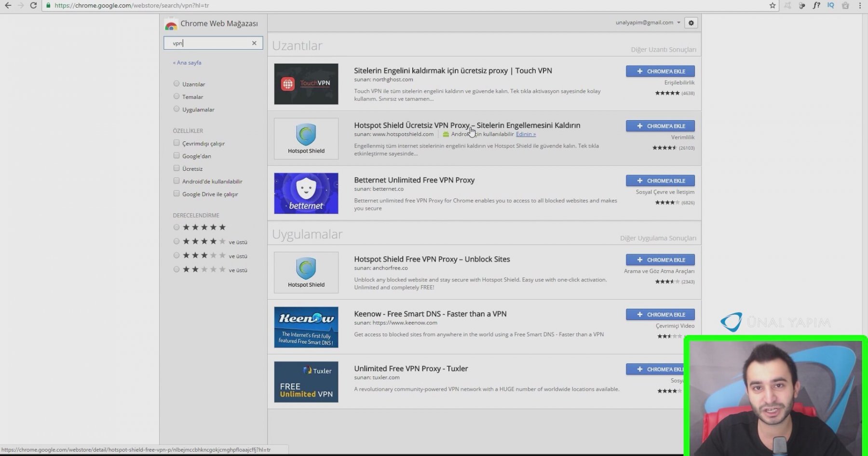Click the Edinin link for Android
Screen dimensions: 868x456
coord(526,134)
